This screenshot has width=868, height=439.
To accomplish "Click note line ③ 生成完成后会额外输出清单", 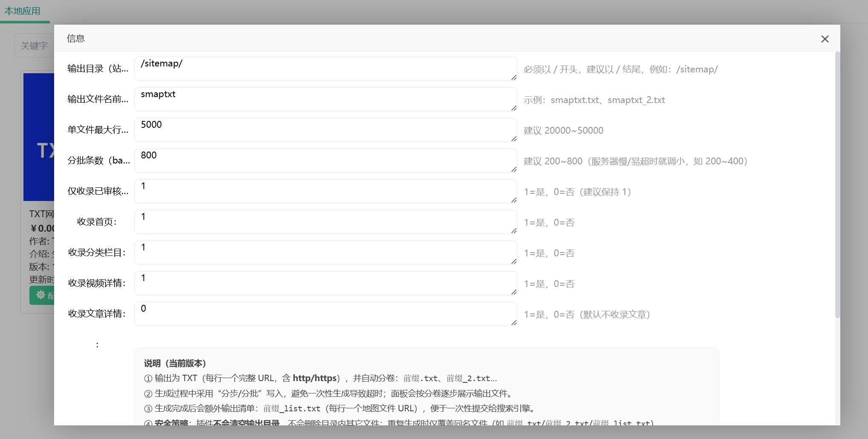I will click(x=340, y=408).
